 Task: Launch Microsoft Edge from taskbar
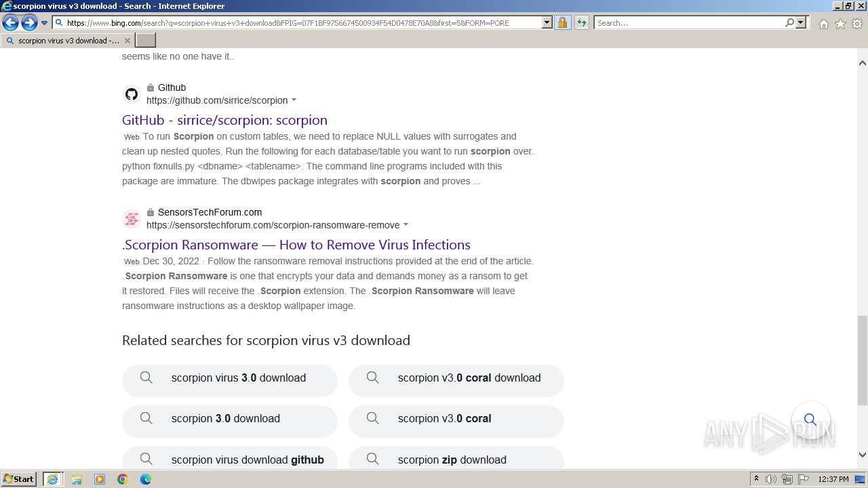point(146,479)
